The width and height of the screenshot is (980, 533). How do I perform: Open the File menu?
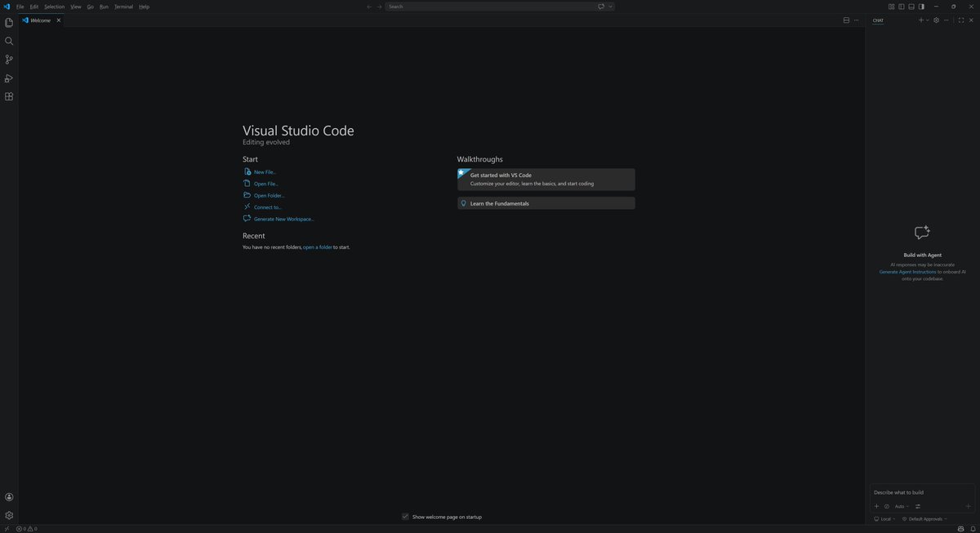[x=20, y=7]
